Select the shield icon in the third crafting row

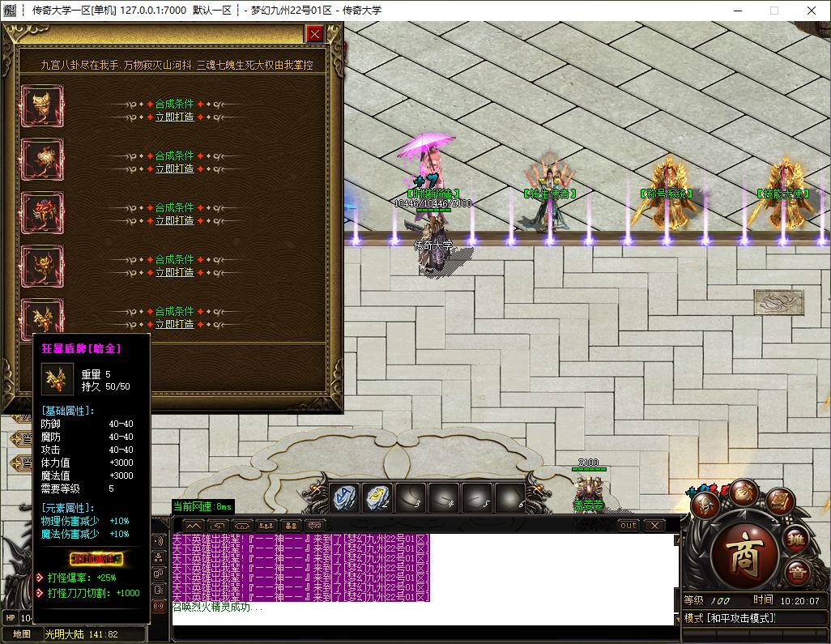click(42, 212)
